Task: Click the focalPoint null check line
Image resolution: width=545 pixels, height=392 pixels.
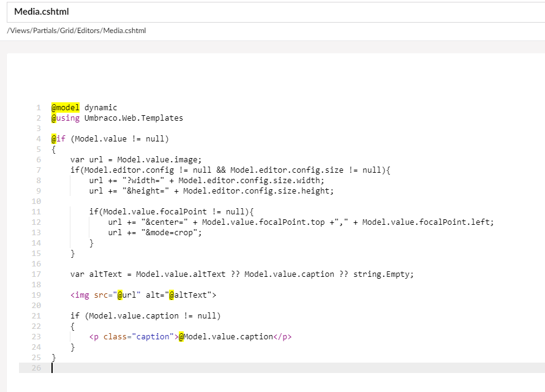Action: (x=171, y=212)
